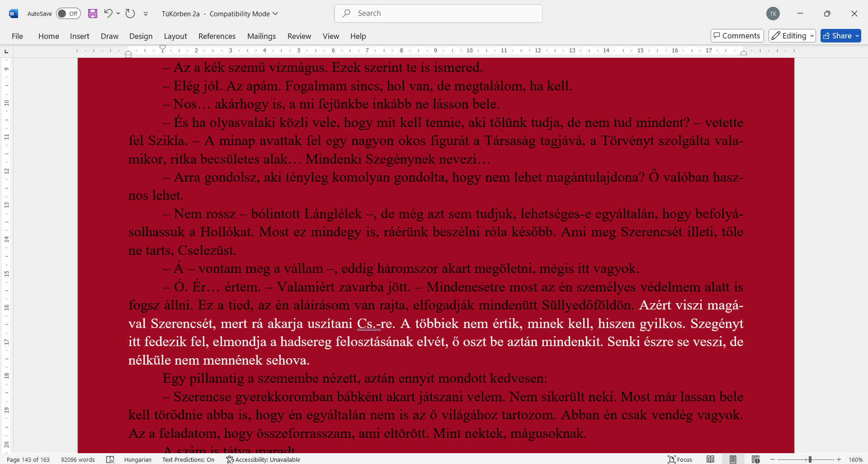Click the zoom in plus icon
This screenshot has width=868, height=464.
(x=839, y=459)
